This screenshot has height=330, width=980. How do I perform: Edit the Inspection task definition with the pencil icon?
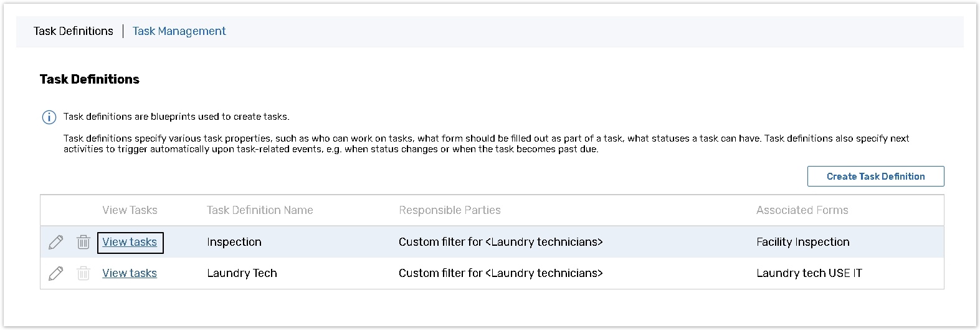click(55, 242)
